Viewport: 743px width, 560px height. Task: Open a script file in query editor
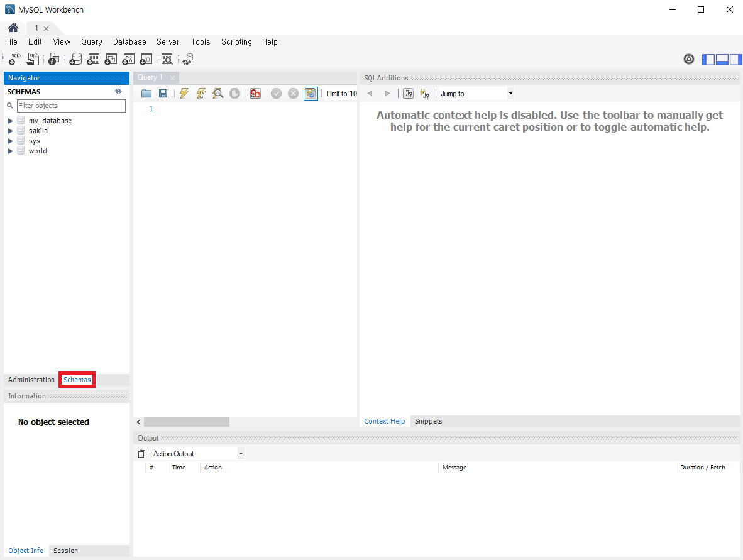(x=146, y=93)
